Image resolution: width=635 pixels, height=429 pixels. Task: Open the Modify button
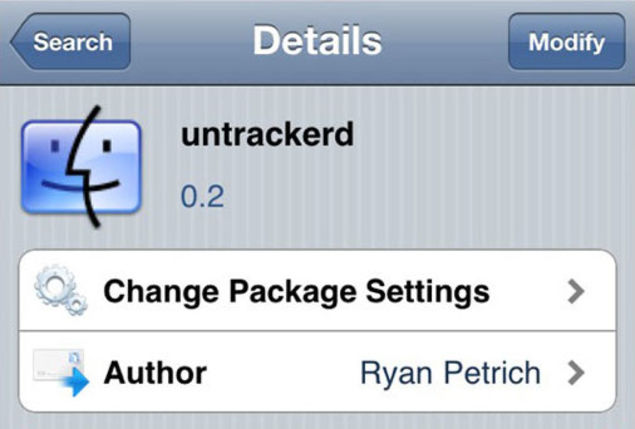[567, 41]
